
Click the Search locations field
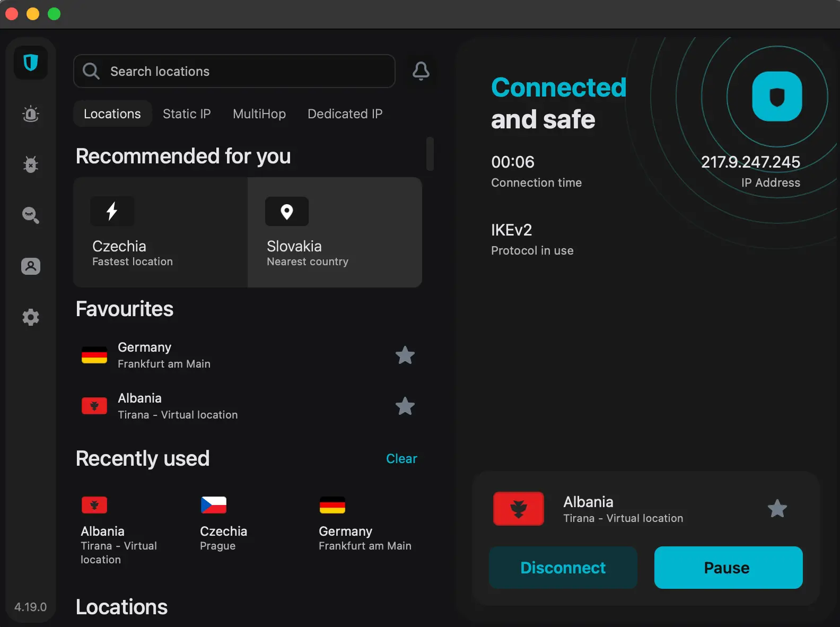pos(234,71)
